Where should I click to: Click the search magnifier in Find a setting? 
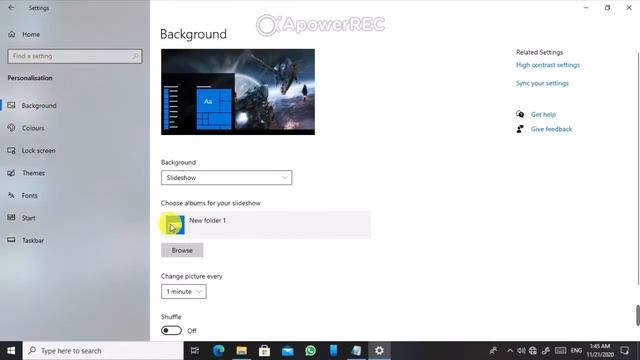(x=135, y=56)
